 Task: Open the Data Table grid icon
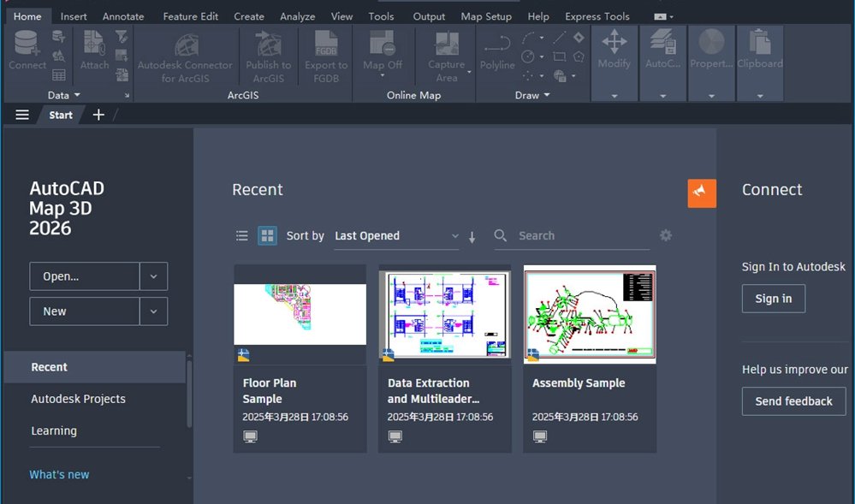pyautogui.click(x=59, y=74)
